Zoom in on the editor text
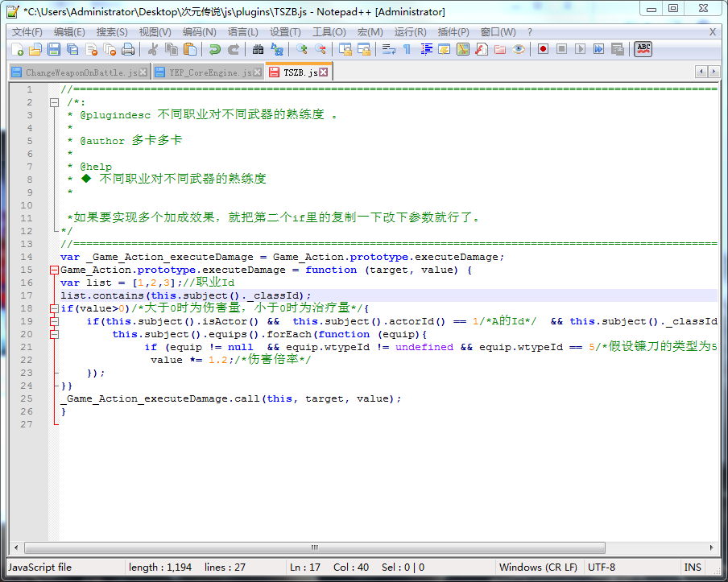728x582 pixels. point(302,49)
